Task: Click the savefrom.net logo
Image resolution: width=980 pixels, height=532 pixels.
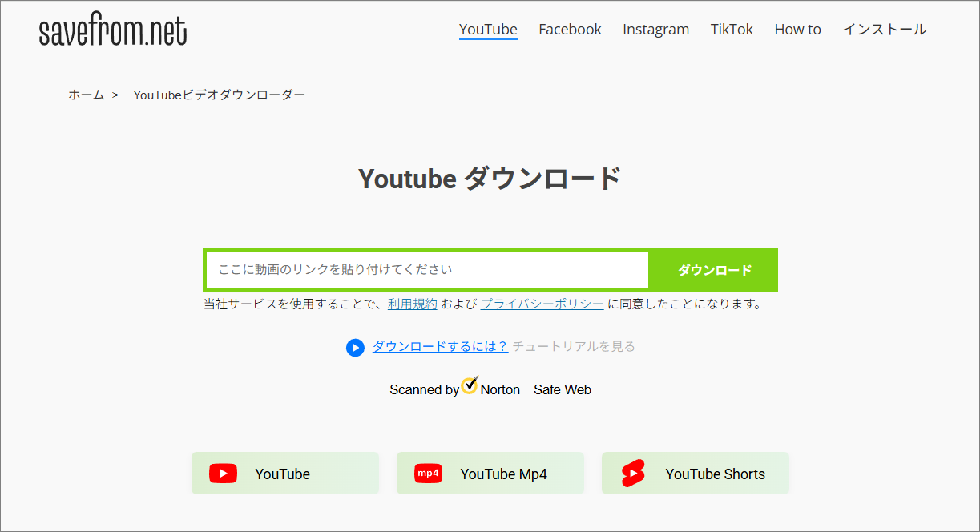Action: [112, 29]
